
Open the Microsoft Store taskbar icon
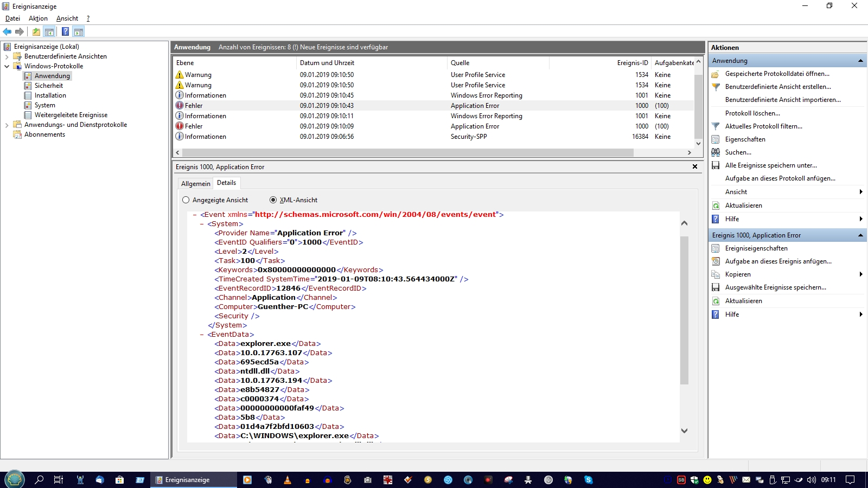pos(119,480)
